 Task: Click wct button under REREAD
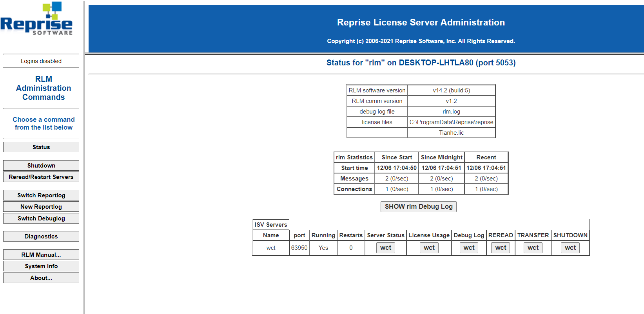[x=501, y=248]
